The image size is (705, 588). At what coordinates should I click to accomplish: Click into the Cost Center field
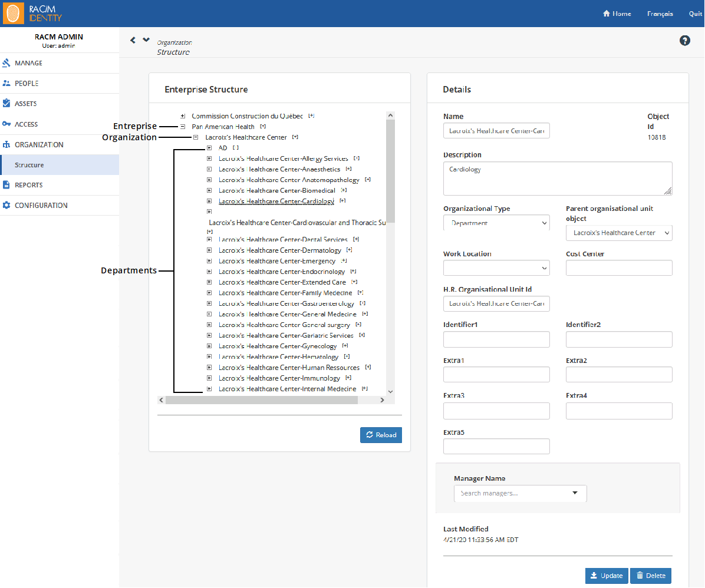[619, 268]
